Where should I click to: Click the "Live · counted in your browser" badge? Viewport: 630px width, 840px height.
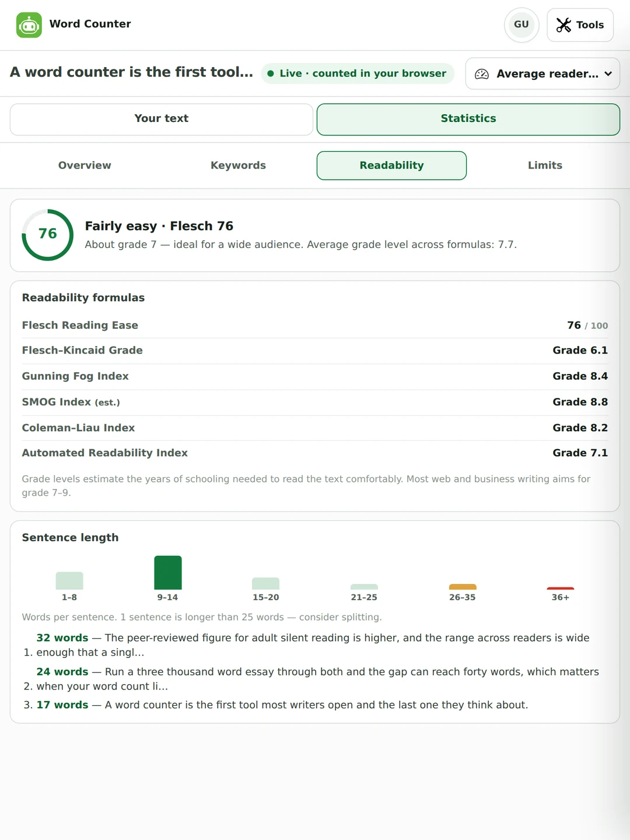[x=357, y=73]
